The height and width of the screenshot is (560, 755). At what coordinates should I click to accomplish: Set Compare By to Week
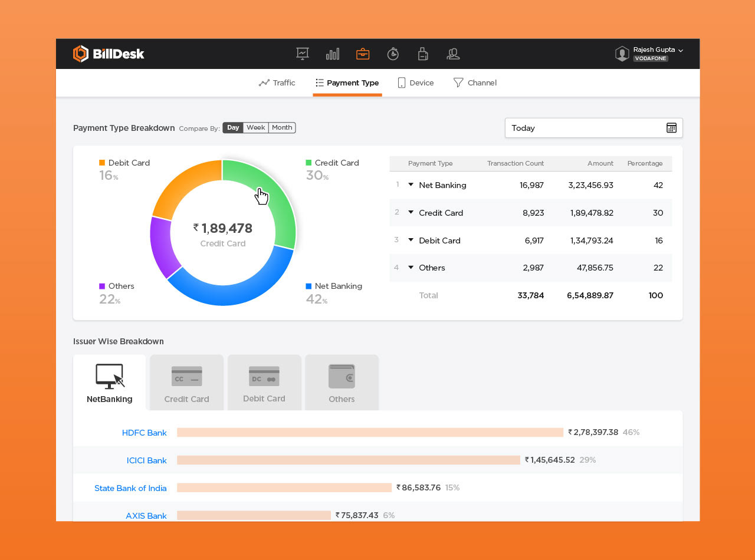(255, 128)
